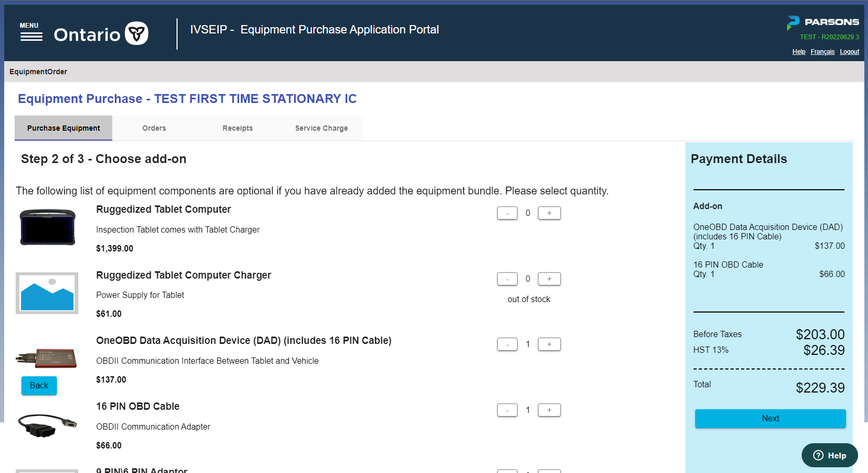Click 'Inspection Tablet comes with Tablet Charger' description
This screenshot has height=473, width=868.
pos(178,229)
